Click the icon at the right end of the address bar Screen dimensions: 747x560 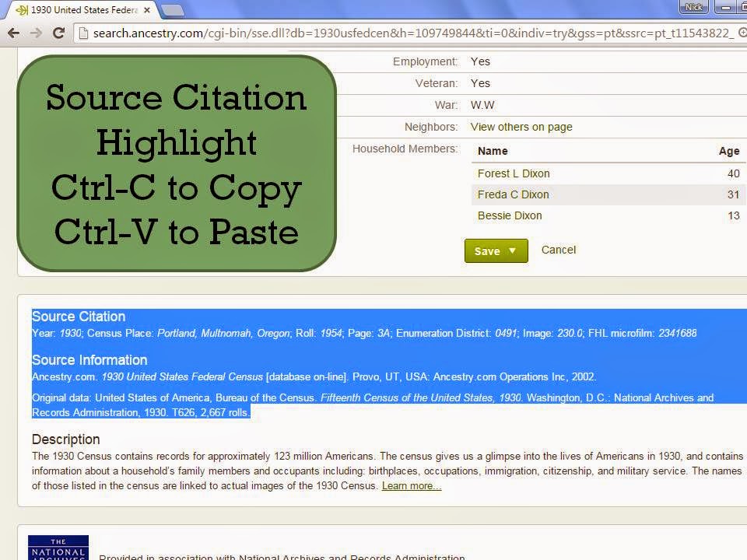coord(742,34)
